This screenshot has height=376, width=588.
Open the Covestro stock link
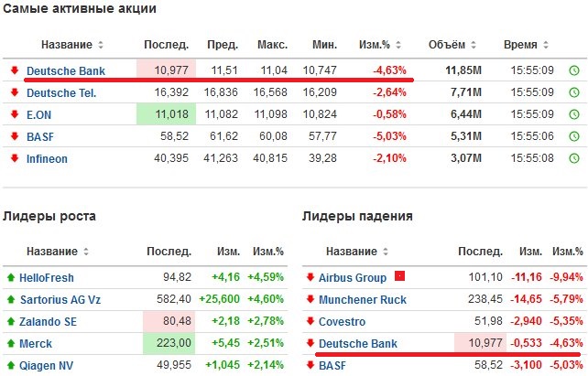point(342,322)
